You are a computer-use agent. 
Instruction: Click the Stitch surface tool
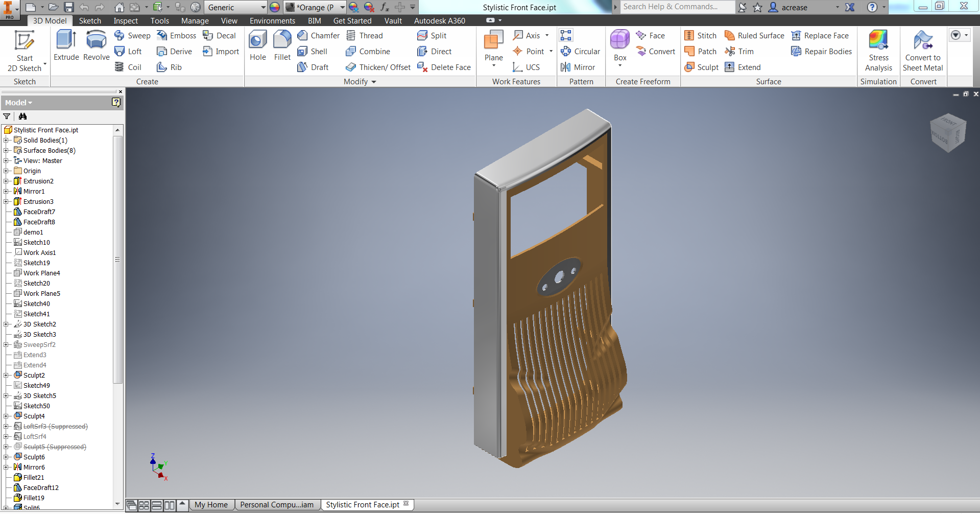(x=700, y=35)
